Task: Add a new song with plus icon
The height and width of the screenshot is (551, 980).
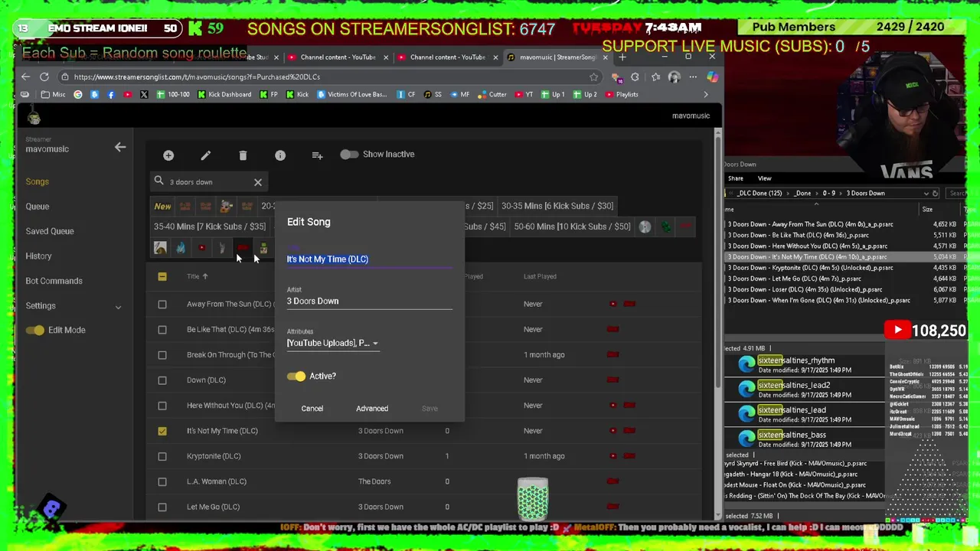Action: click(168, 155)
